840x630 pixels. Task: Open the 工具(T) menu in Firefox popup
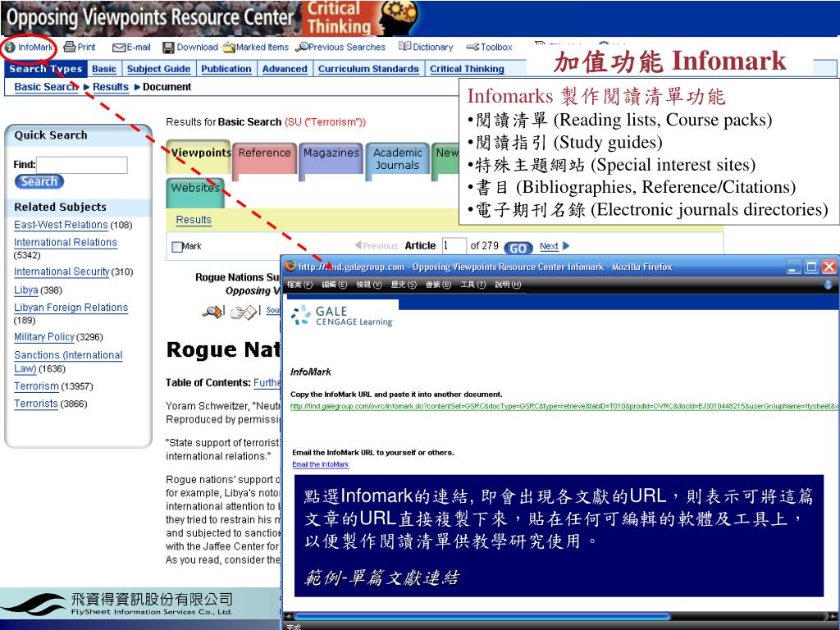click(x=472, y=285)
